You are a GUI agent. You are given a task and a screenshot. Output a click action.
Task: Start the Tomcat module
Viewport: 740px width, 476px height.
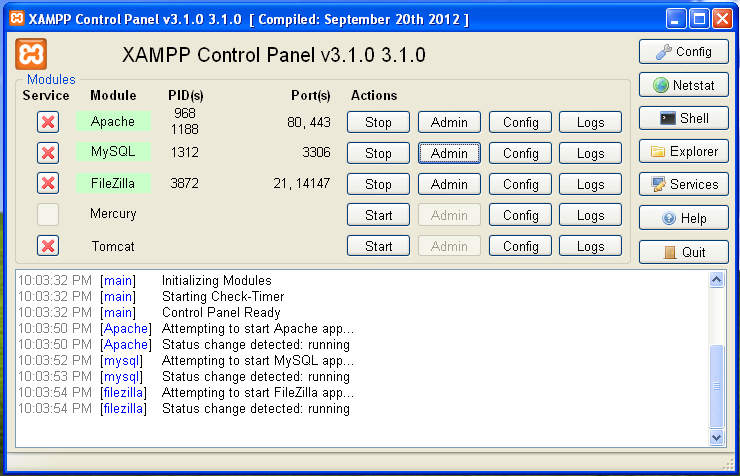378,246
